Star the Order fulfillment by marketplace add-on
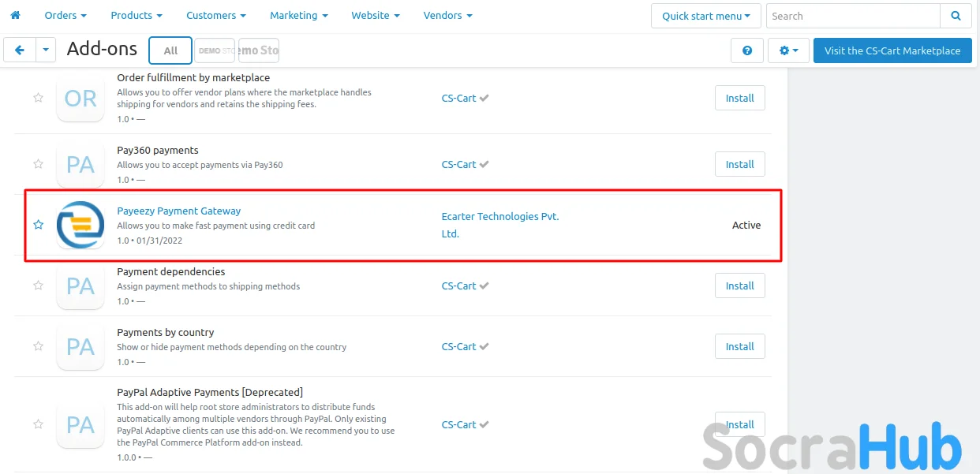This screenshot has width=980, height=474. (38, 98)
